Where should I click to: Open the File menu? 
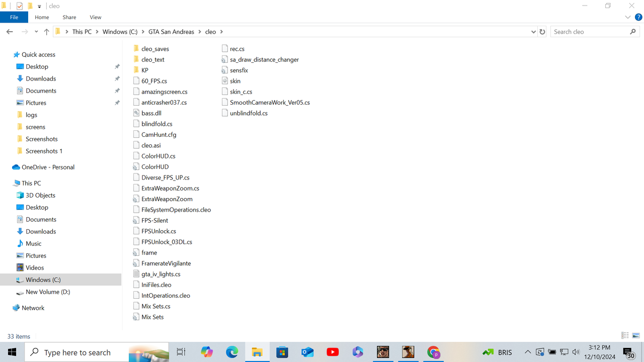click(x=14, y=17)
